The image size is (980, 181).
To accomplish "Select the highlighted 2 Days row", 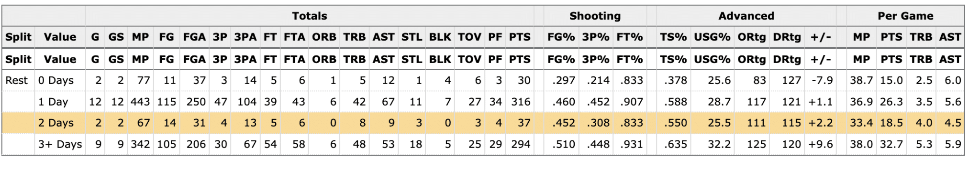I will click(x=483, y=123).
